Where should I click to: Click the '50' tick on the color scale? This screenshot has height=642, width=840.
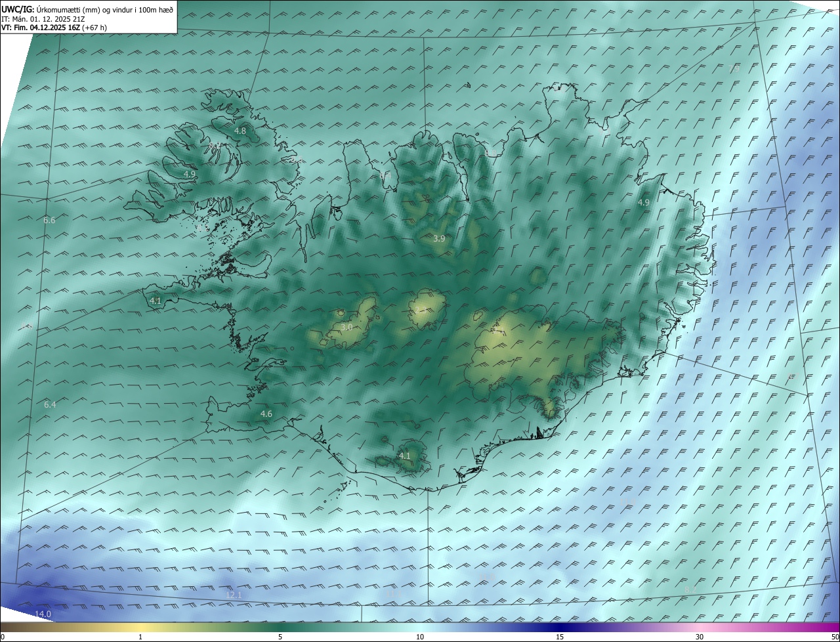pos(835,637)
